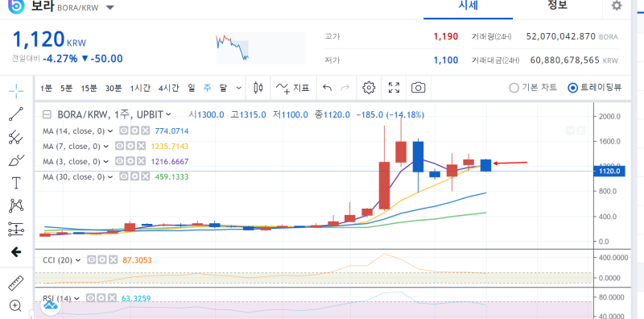Remove the MA 3 indicator

(x=141, y=162)
